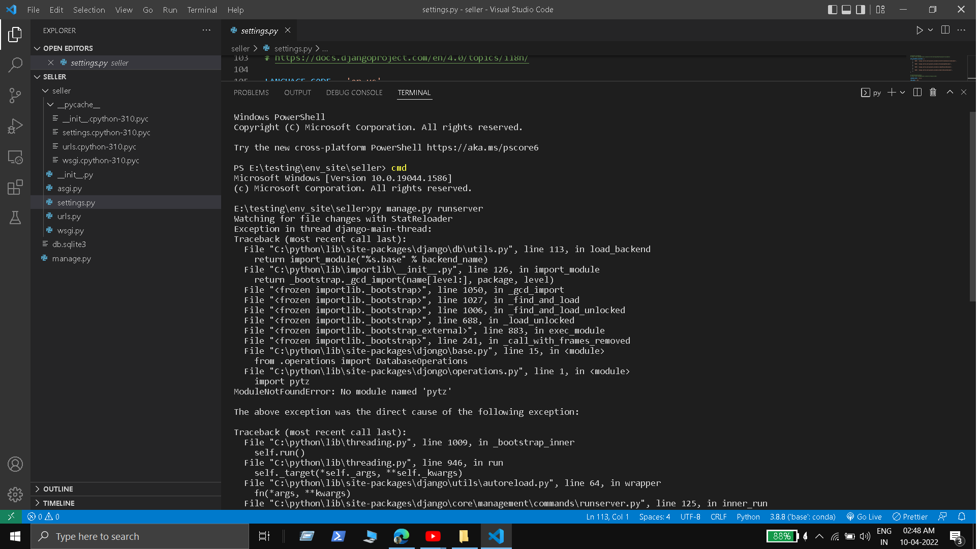Image resolution: width=980 pixels, height=549 pixels.
Task: Change CRLF end of line sequence
Action: [719, 516]
